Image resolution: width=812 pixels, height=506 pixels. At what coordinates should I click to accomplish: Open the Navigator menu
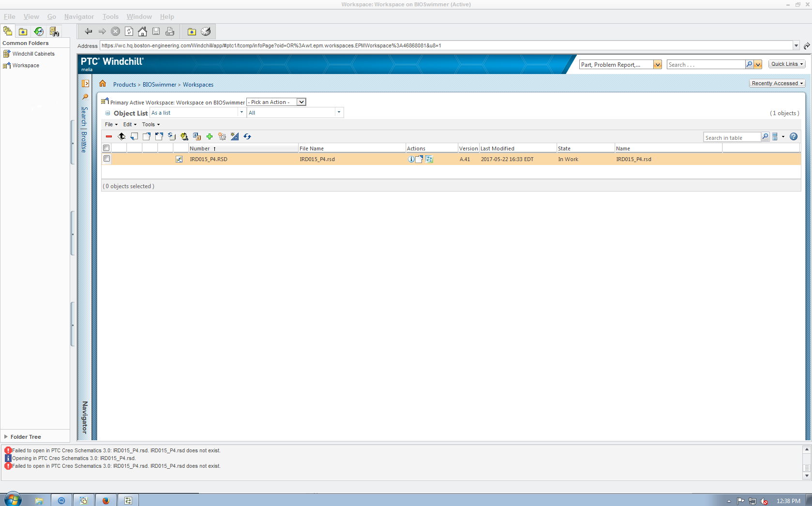pyautogui.click(x=79, y=16)
